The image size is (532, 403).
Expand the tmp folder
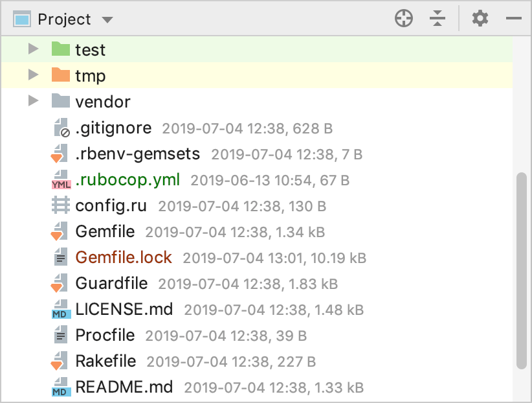click(x=33, y=75)
